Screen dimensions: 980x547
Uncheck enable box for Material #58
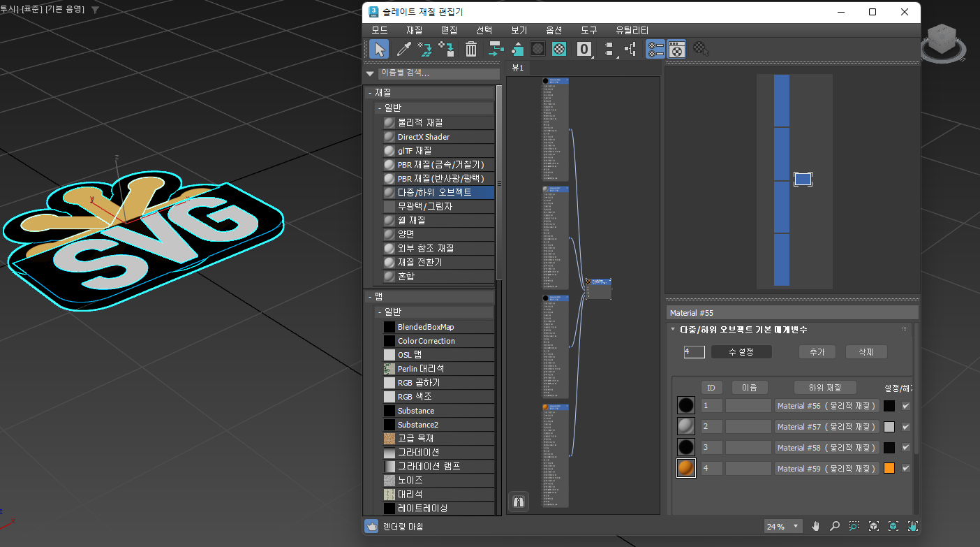[x=906, y=448]
